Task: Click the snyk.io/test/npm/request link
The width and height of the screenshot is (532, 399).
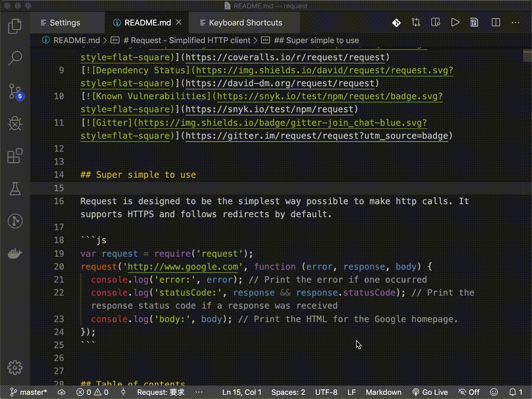Action: [x=270, y=109]
